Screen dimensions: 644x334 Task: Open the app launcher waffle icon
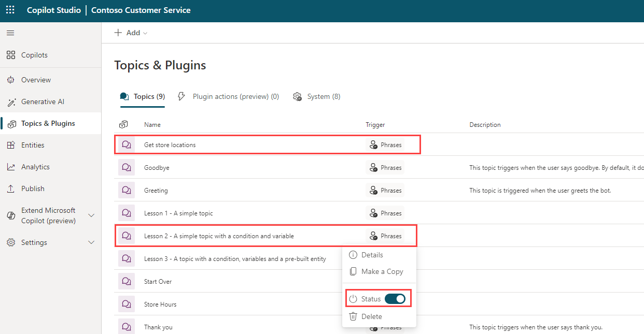coord(10,10)
